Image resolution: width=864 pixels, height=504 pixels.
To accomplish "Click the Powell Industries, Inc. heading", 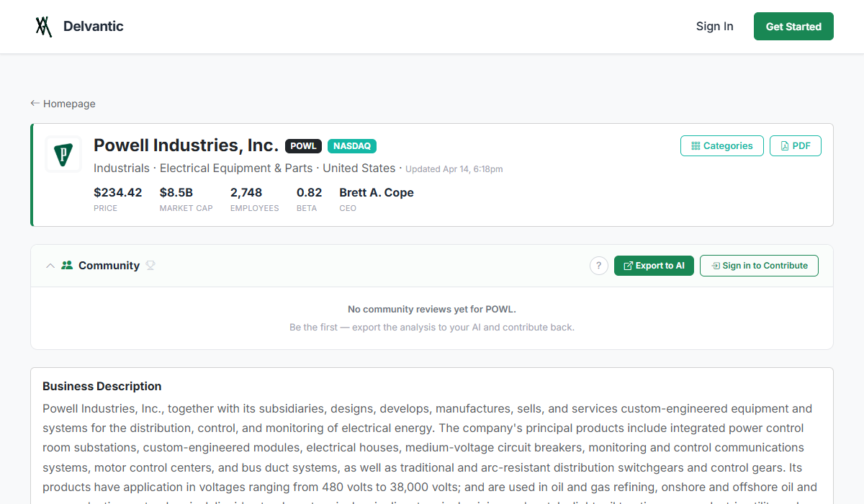I will [186, 145].
